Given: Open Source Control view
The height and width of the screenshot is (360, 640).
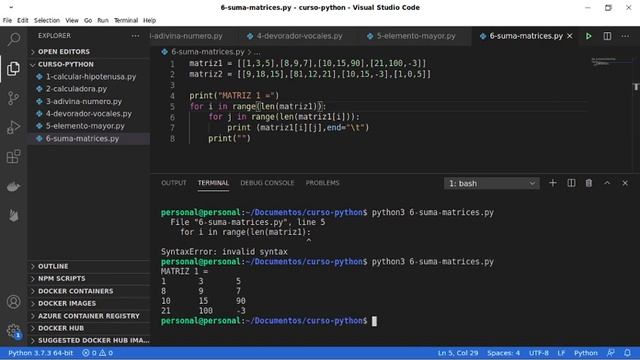Looking at the screenshot, I should (x=13, y=98).
